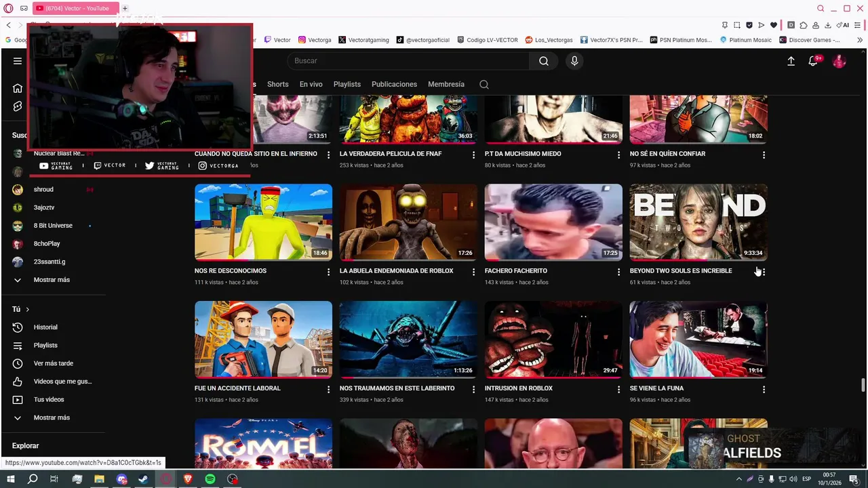The width and height of the screenshot is (868, 488).
Task: Open the upload/create video icon
Action: 791,61
